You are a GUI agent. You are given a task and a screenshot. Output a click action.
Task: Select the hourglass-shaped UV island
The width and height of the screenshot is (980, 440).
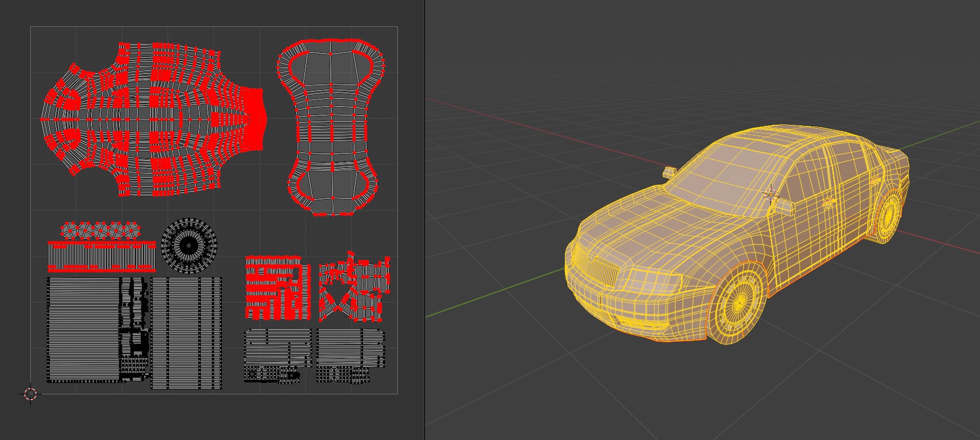pyautogui.click(x=331, y=127)
